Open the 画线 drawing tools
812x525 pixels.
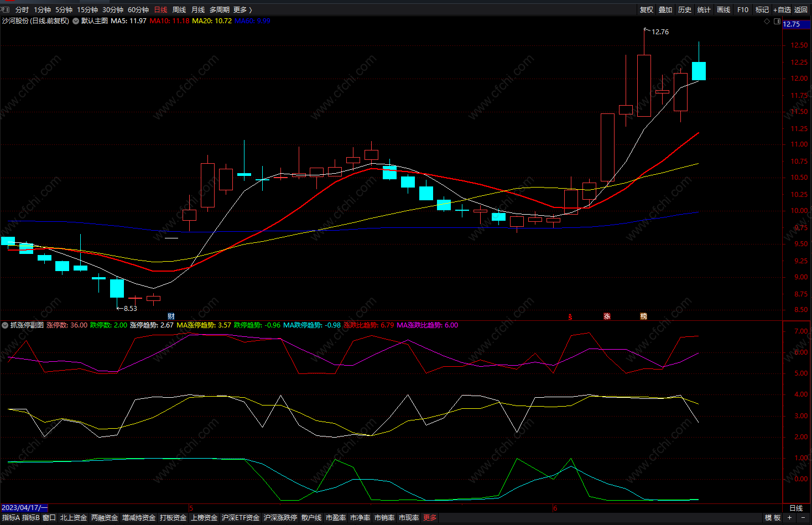pyautogui.click(x=723, y=10)
